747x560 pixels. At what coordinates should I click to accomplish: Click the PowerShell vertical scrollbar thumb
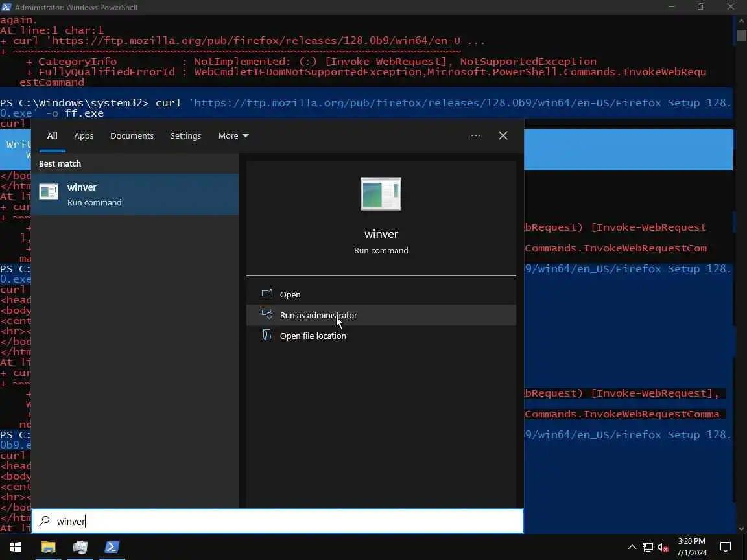point(741,36)
